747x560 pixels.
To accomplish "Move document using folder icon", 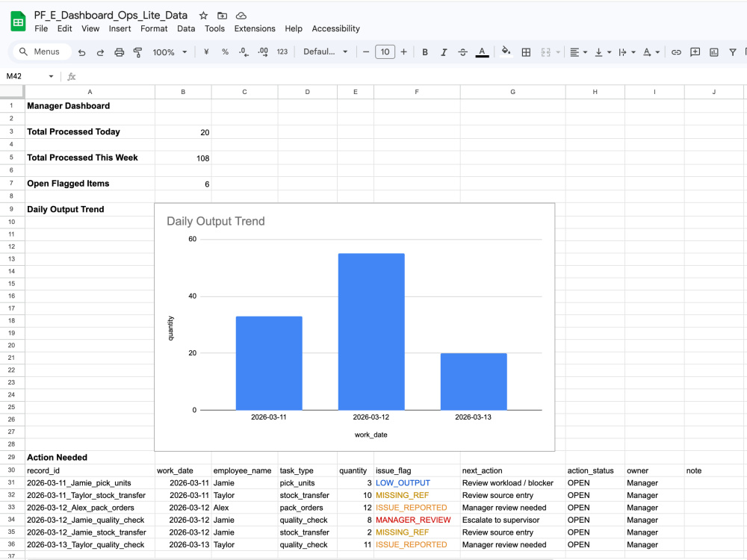I will tap(222, 15).
